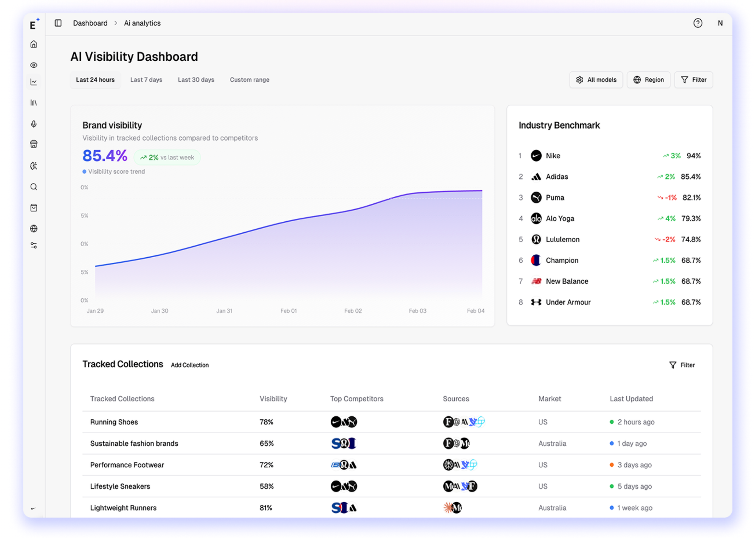Click the 1 week ago timestamp

point(635,508)
